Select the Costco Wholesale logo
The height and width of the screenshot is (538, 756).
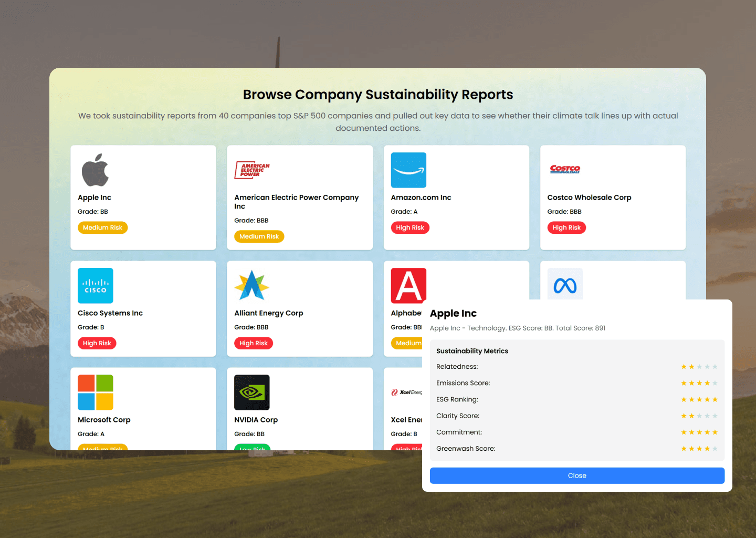[x=565, y=170]
